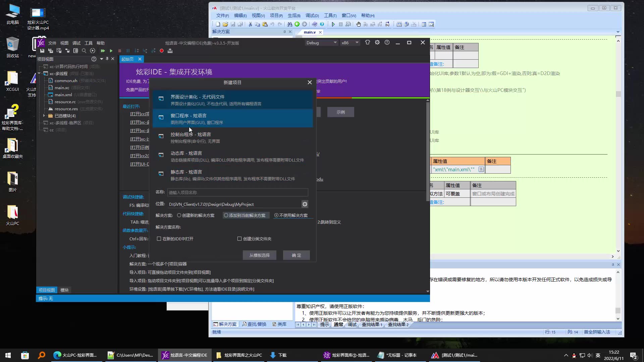Choose 界面设计美化 - 无代码文件 project type

click(232, 100)
